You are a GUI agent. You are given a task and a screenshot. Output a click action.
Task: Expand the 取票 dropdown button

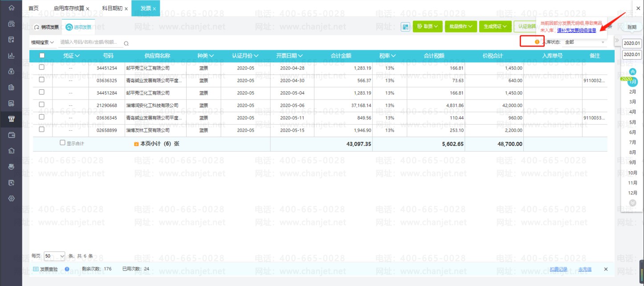click(x=428, y=27)
